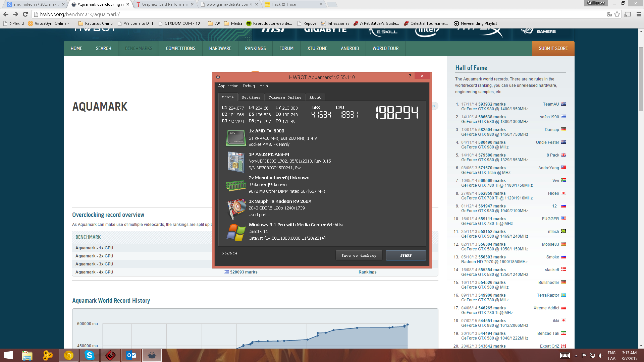Switch to the Compare Online tab

[x=285, y=97]
